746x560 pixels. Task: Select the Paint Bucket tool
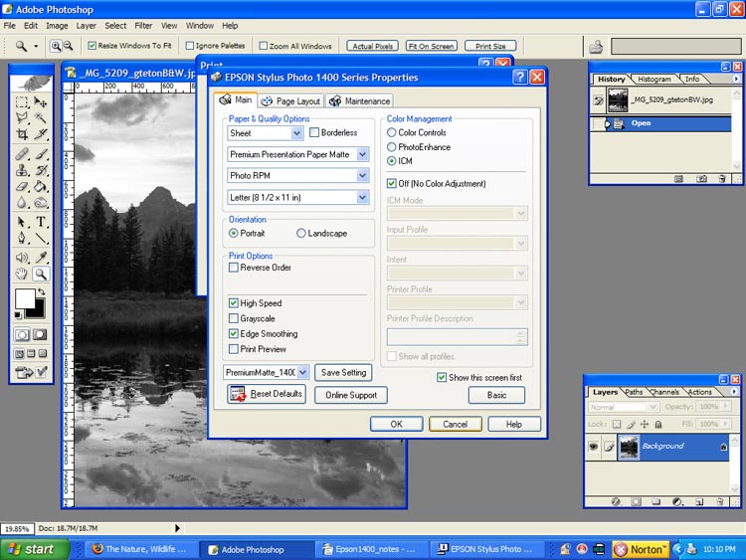[41, 186]
